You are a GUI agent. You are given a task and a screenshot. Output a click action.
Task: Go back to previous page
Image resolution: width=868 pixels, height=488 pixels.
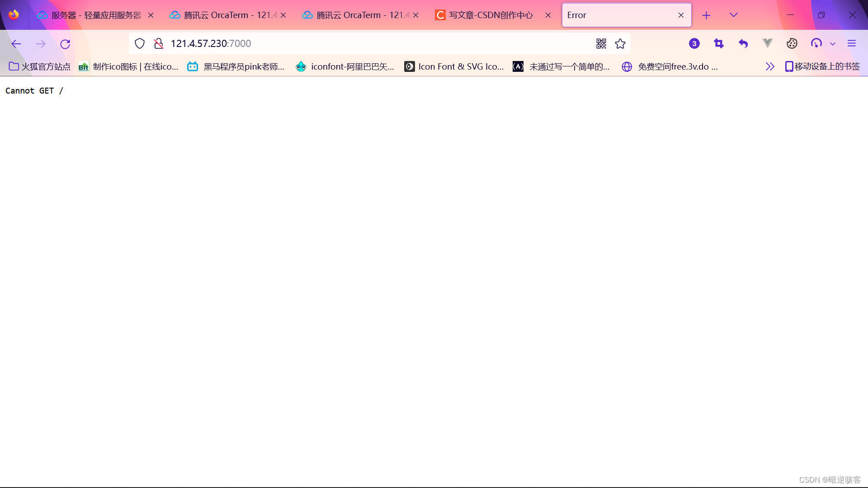click(16, 44)
